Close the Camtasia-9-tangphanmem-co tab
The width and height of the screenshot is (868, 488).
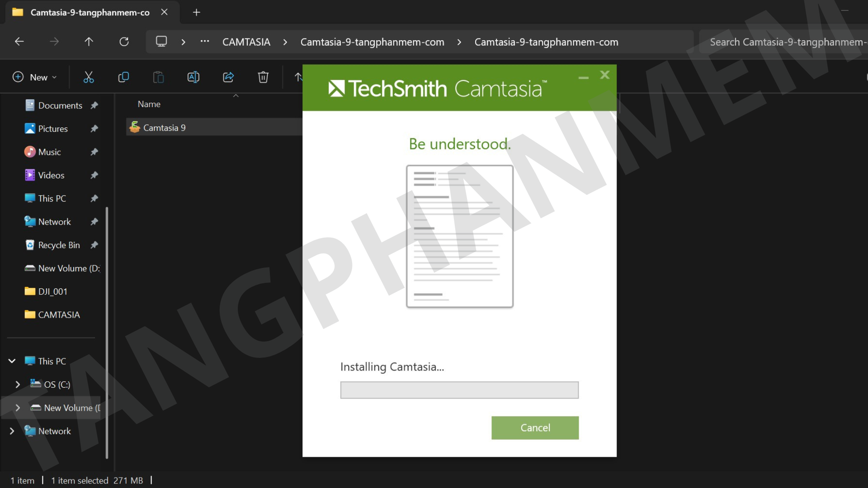pyautogui.click(x=165, y=12)
